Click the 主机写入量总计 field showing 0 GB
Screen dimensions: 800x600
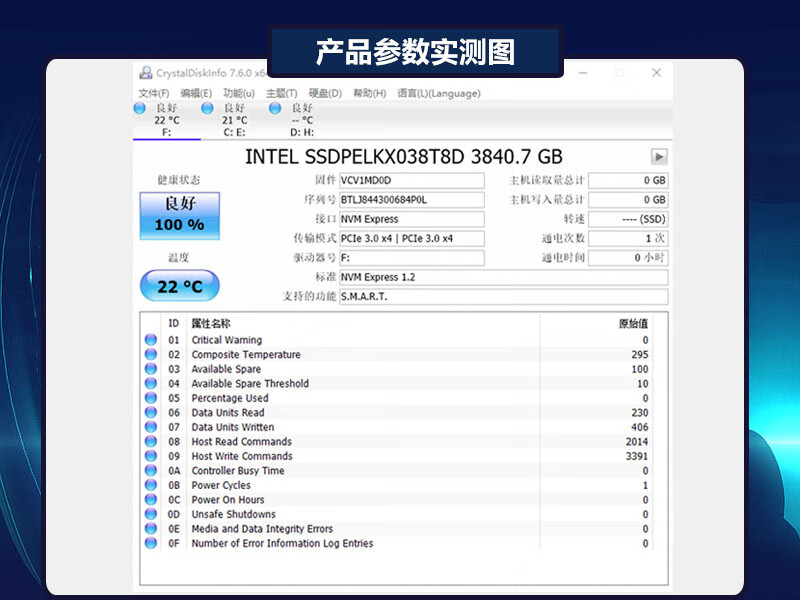click(x=628, y=199)
